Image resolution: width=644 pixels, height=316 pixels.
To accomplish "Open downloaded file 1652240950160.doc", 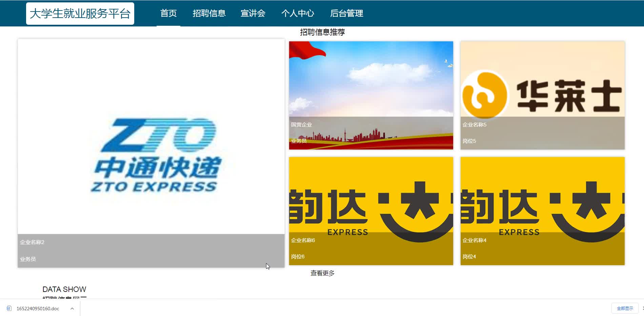I will pos(38,309).
